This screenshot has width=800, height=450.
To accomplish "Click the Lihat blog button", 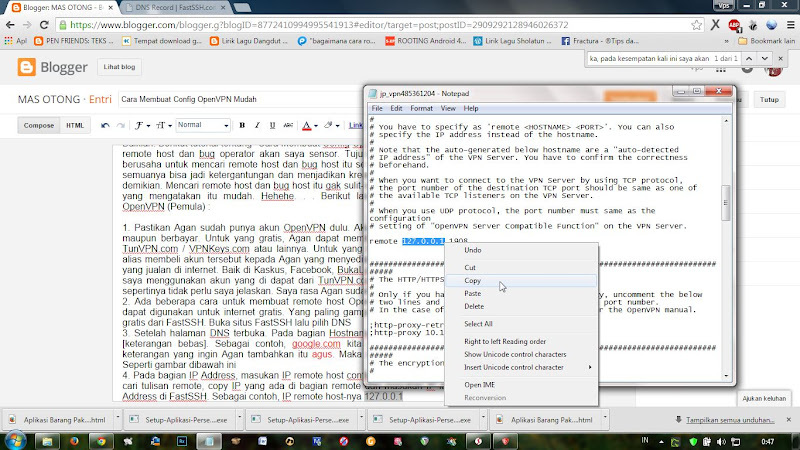I will [119, 67].
